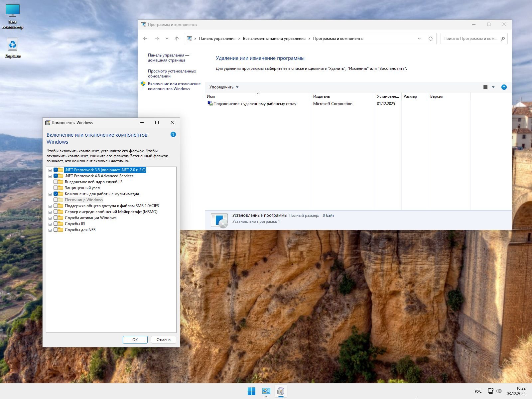Expand the IIS Services tree node
This screenshot has height=399, width=532.
coord(50,224)
